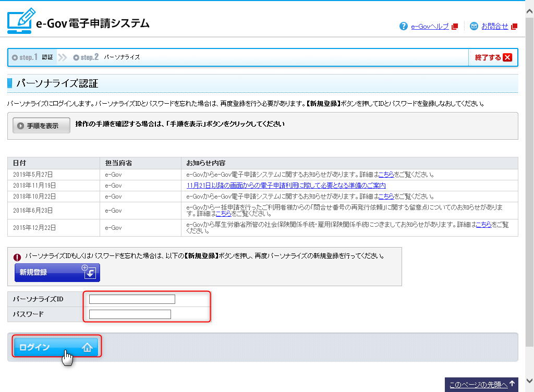Image resolution: width=534 pixels, height=392 pixels.
Task: Click the red warning exclamation icon
Action: pyautogui.click(x=17, y=257)
